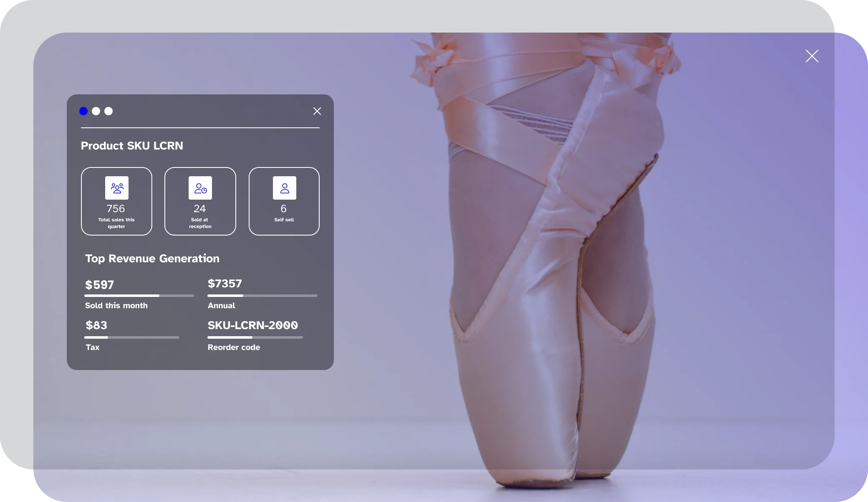This screenshot has height=502, width=868.
Task: Click the Reorder code progress bar
Action: tap(255, 337)
